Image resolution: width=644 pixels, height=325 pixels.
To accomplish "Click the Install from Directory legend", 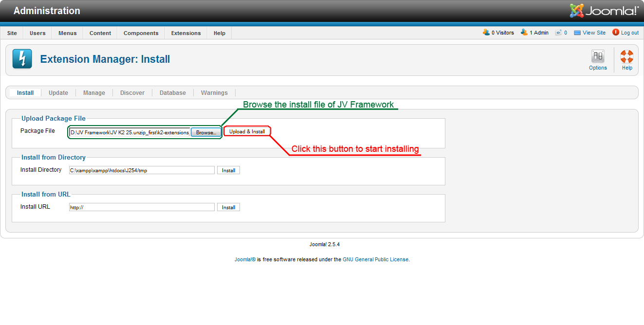I will coord(54,158).
